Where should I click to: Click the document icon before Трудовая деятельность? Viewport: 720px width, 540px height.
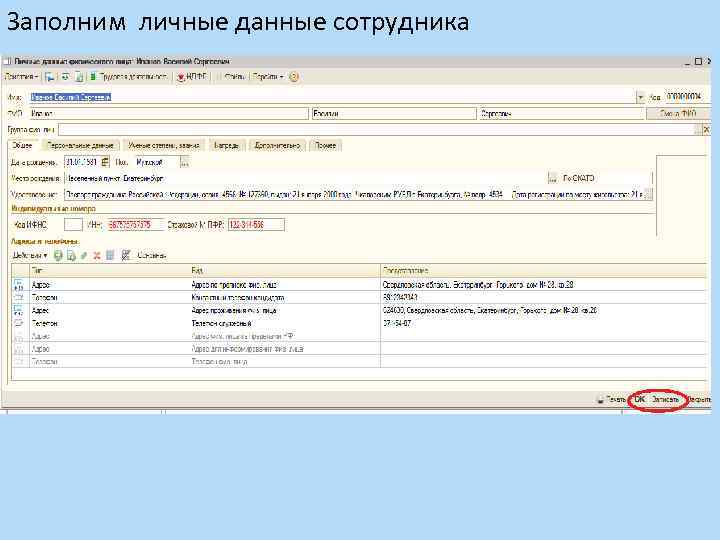click(79, 77)
